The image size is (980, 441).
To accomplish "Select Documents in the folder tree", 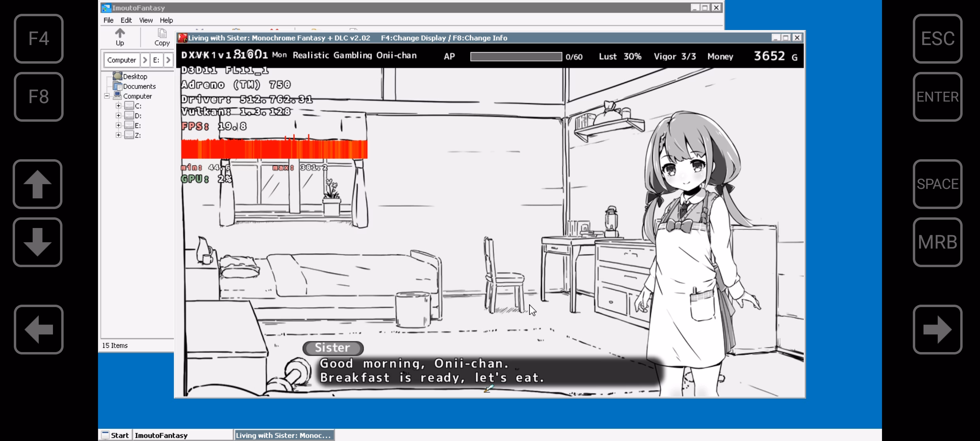I will (139, 86).
